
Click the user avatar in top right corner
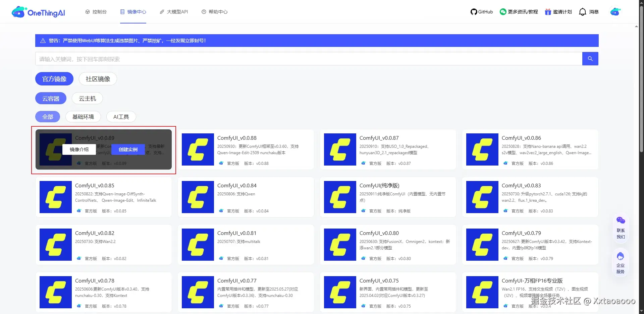615,11
